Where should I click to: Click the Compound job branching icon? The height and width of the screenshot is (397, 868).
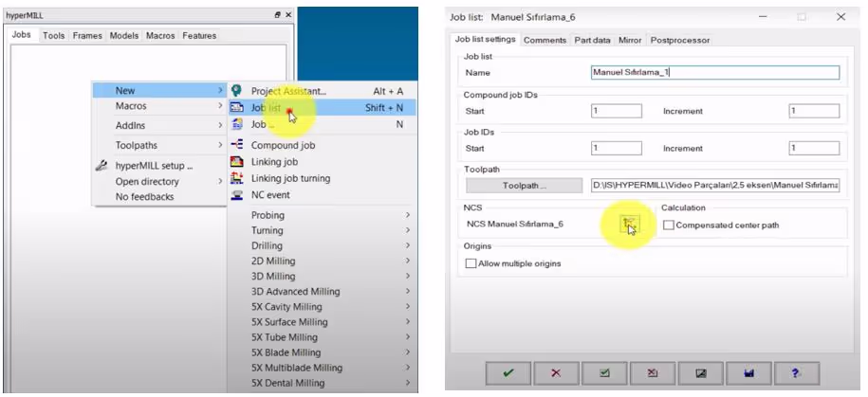237,145
